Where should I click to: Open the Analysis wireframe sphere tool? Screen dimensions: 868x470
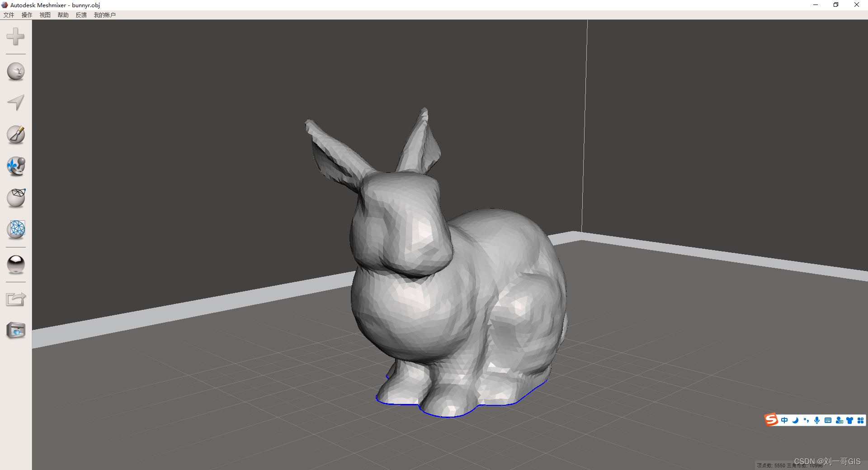[x=16, y=229]
